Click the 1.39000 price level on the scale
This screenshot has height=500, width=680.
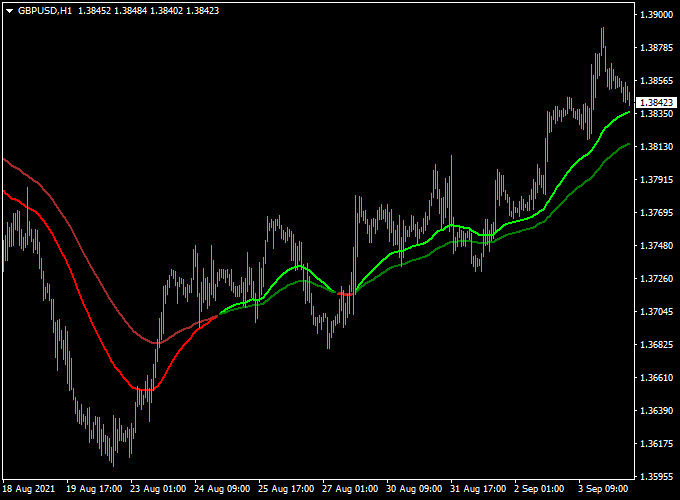pos(657,15)
